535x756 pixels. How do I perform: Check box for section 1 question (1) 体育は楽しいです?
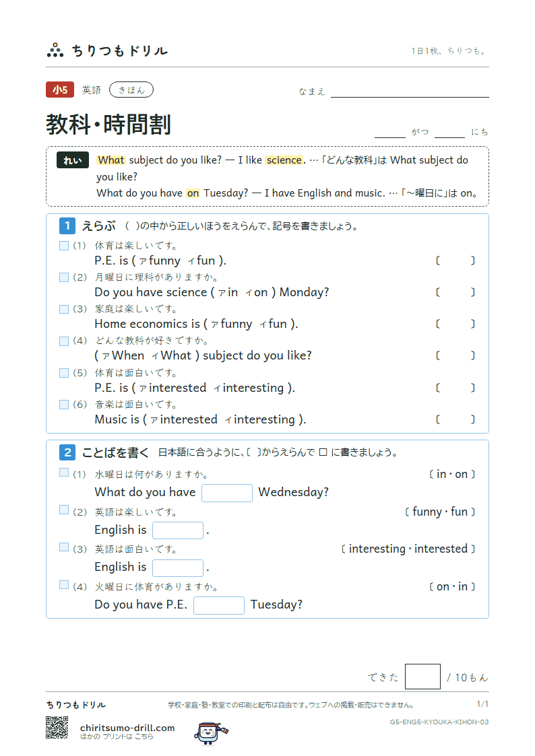(x=64, y=246)
